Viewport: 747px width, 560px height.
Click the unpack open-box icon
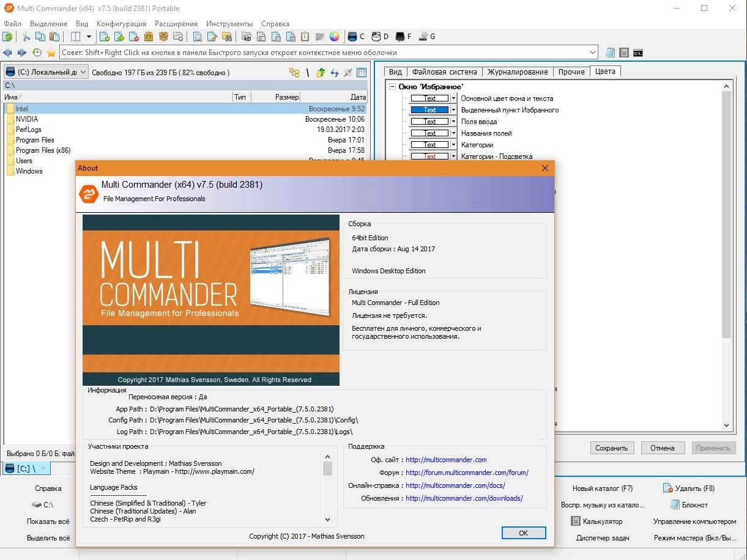[x=163, y=37]
